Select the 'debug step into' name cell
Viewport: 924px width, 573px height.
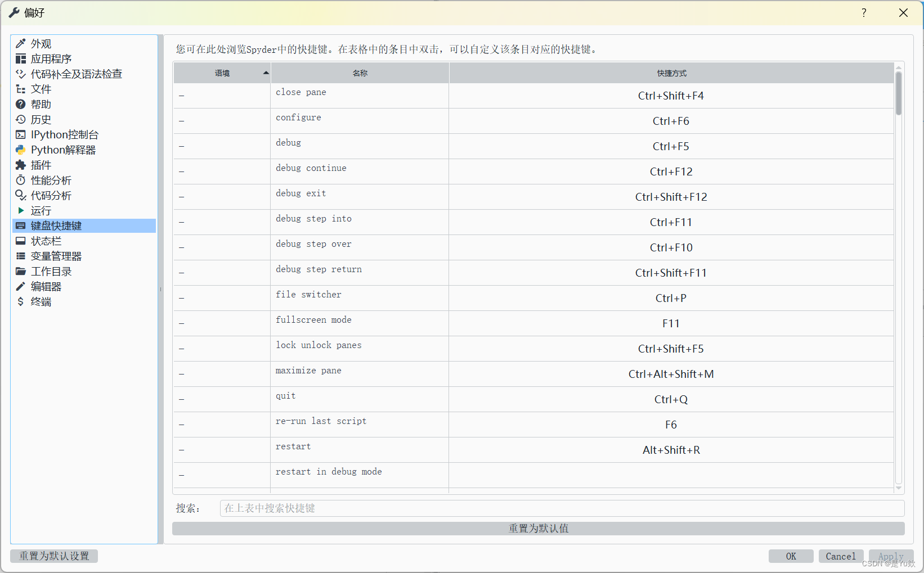(x=360, y=222)
